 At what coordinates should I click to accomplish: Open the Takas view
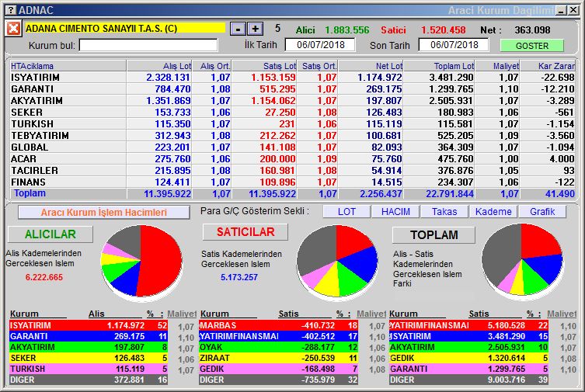coord(444,212)
